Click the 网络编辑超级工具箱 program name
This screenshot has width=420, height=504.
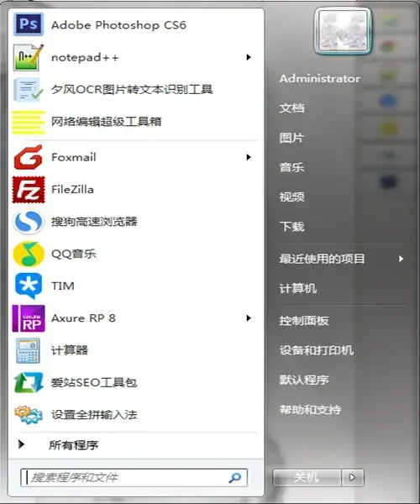pyautogui.click(x=107, y=122)
